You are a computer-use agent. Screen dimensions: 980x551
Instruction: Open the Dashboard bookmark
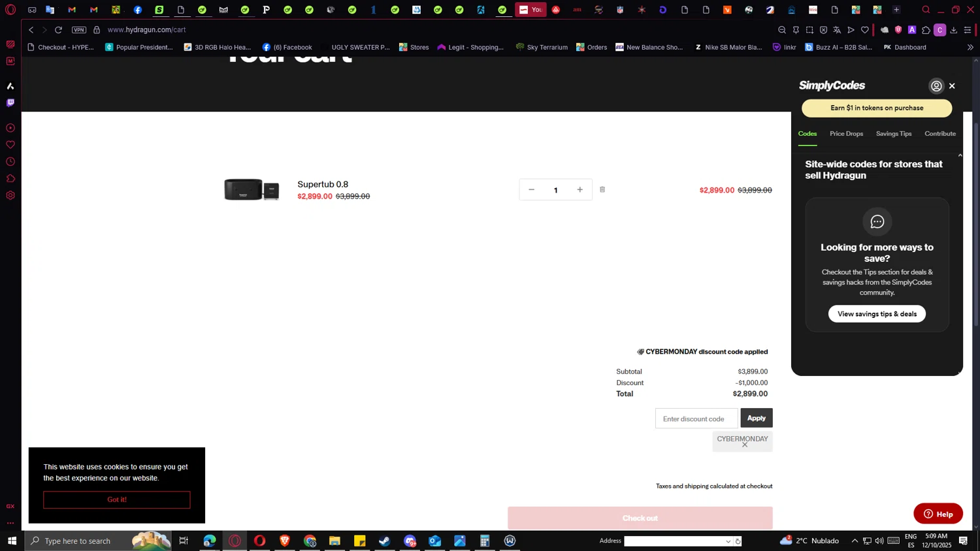(x=904, y=47)
